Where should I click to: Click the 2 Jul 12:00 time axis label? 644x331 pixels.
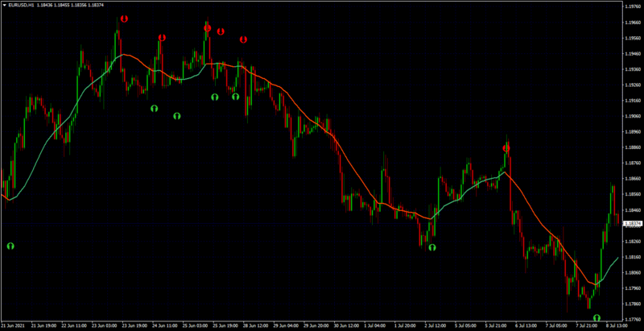pyautogui.click(x=437, y=326)
